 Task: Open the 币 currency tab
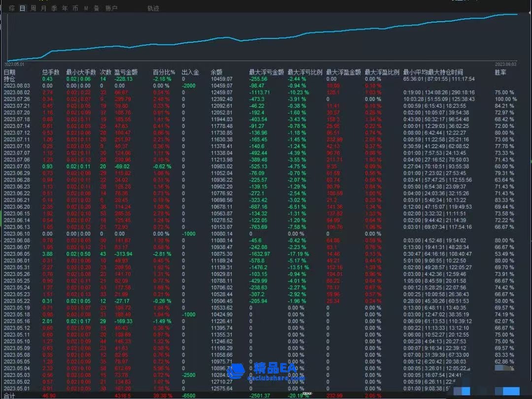coord(75,8)
